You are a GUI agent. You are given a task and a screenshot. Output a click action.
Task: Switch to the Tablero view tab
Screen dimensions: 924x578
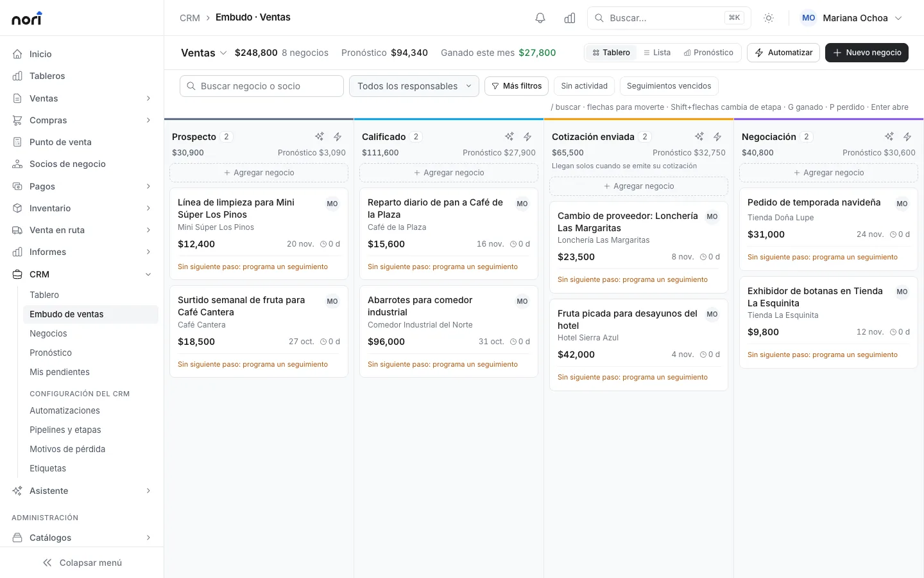coord(611,53)
